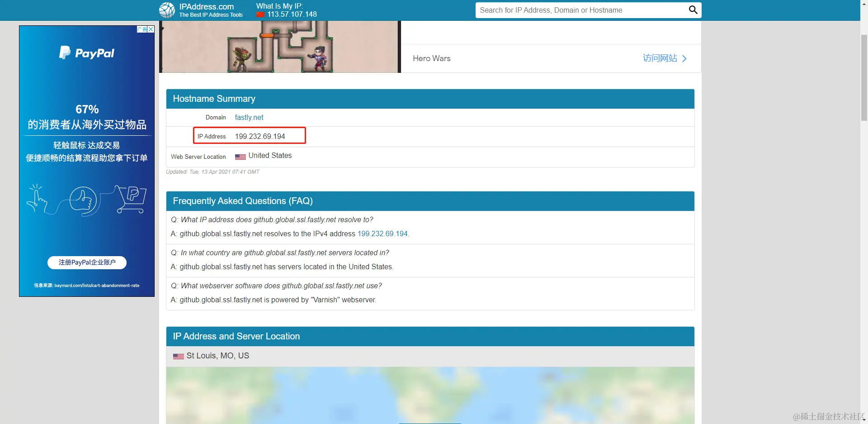
Task: Click 注册PayPal企业账户 button
Action: [x=87, y=262]
